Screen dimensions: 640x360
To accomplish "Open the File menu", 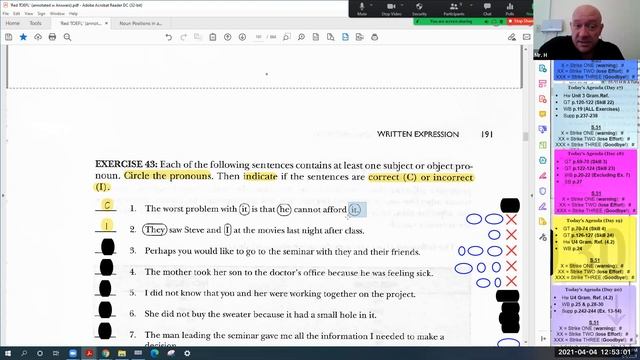I will click(x=6, y=13).
